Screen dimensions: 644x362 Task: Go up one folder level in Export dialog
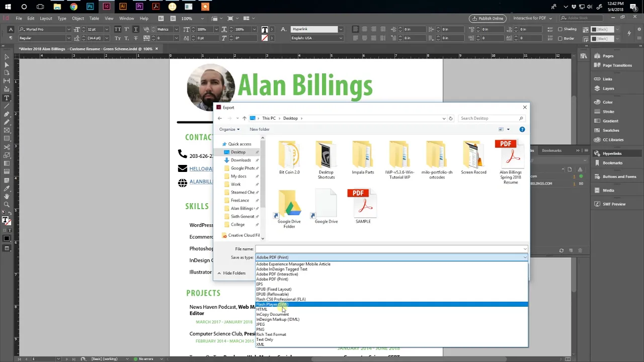point(244,118)
